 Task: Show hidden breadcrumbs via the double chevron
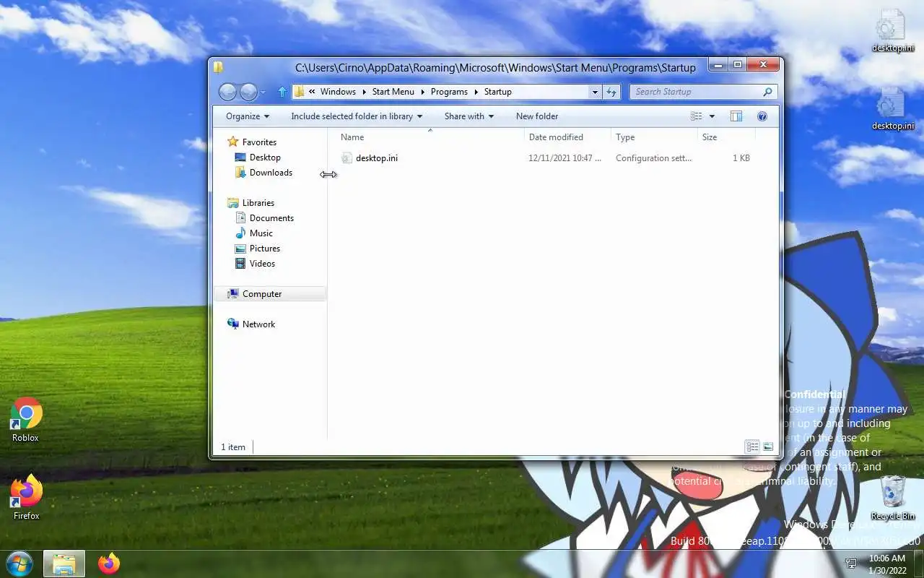click(x=312, y=92)
